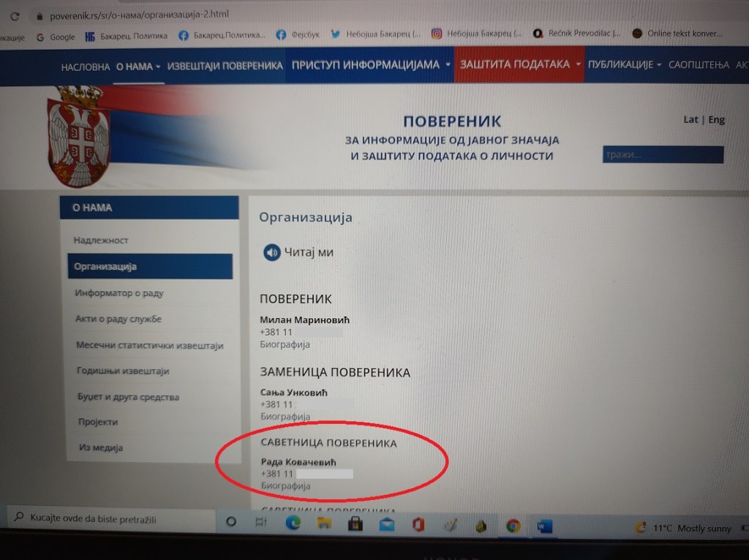Switch the site language to Eng
749x560 pixels.
click(716, 119)
